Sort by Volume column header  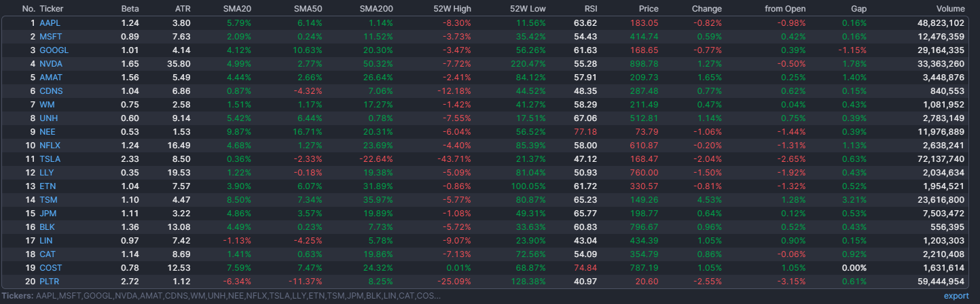click(x=951, y=9)
